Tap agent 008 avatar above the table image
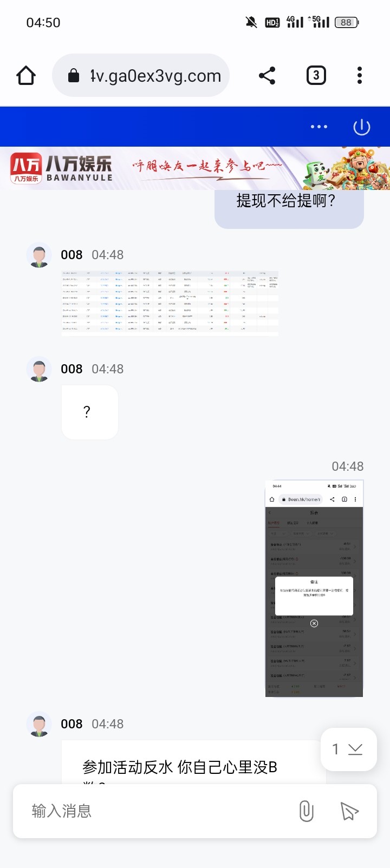Viewport: 390px width, 868px height. [39, 255]
